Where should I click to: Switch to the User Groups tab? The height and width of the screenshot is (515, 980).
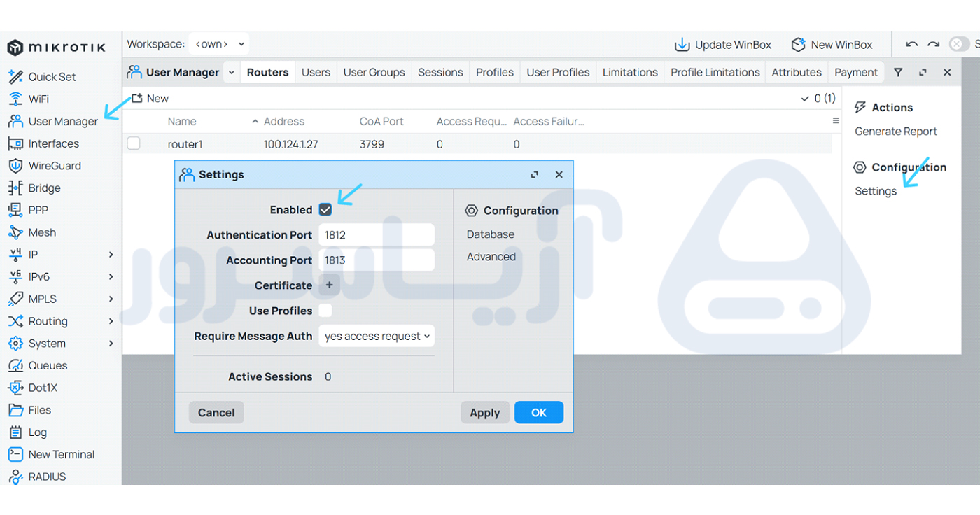click(374, 72)
